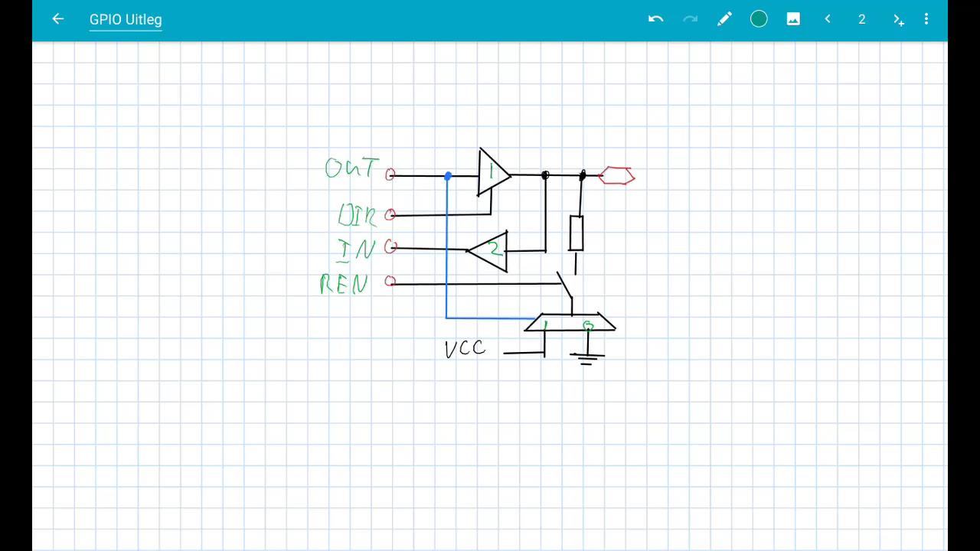Click the handwritten VCC label
The height and width of the screenshot is (551, 980).
[464, 348]
